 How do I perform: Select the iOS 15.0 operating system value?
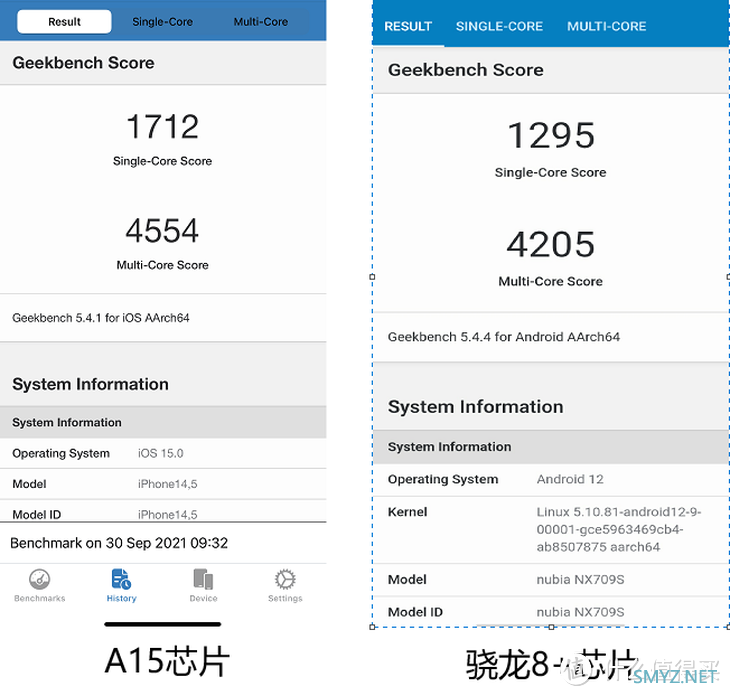coord(161,453)
